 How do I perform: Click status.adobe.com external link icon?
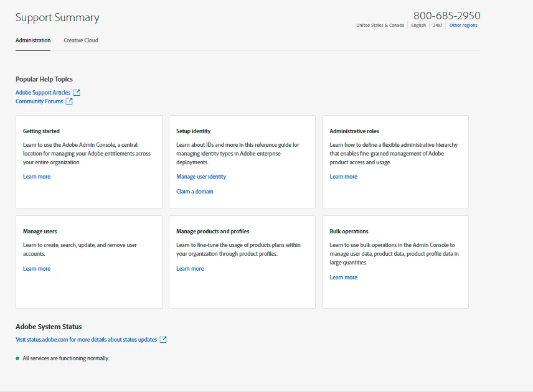163,339
